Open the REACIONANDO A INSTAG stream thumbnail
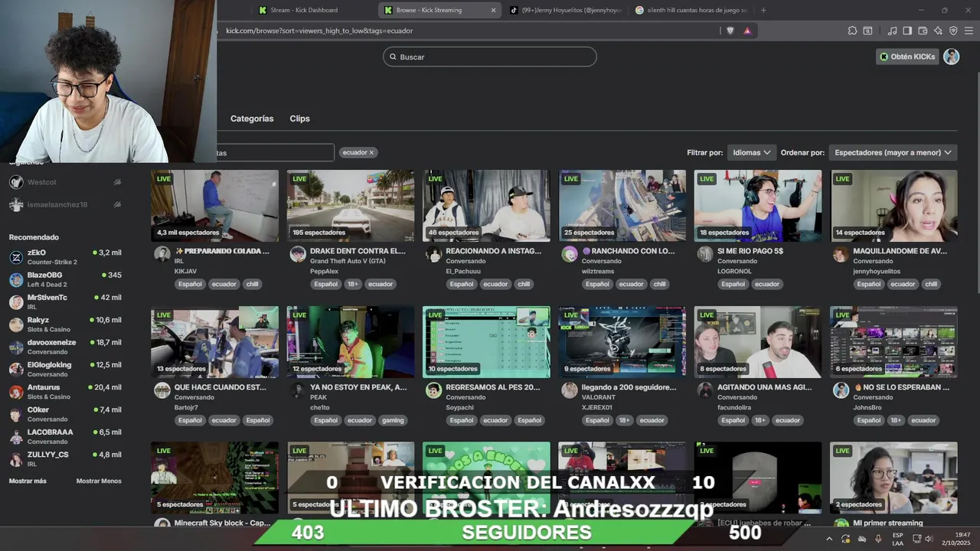Screen dimensions: 980x551 [x=486, y=205]
